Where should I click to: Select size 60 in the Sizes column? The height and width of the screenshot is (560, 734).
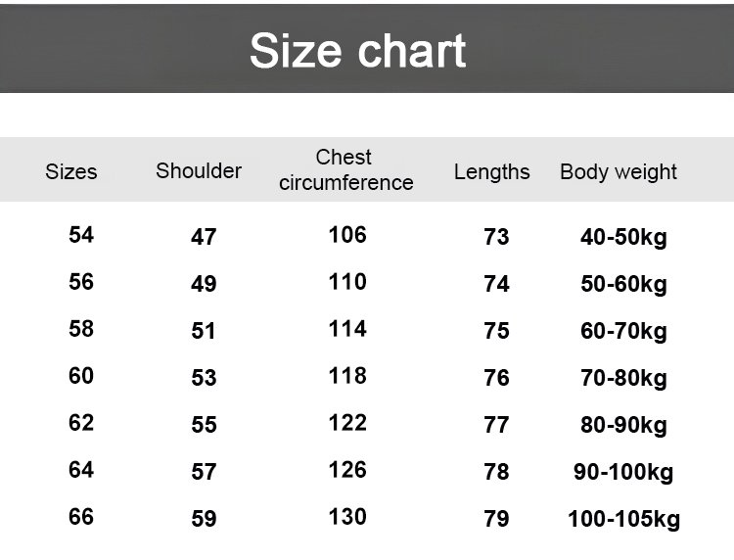(81, 376)
